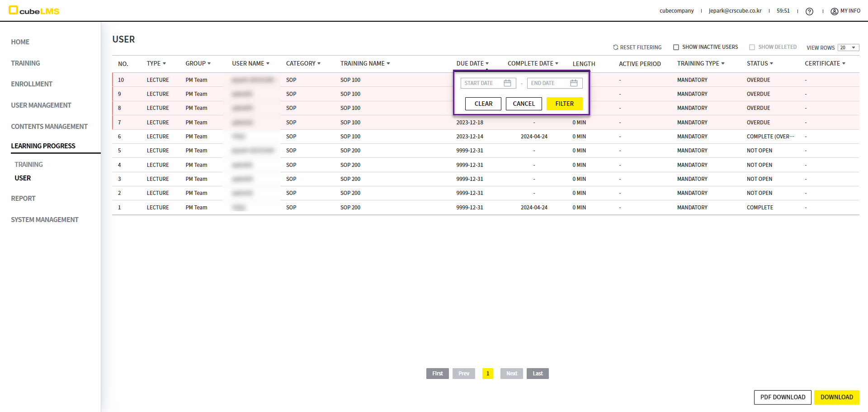The image size is (868, 412).
Task: Click the PDF DOWNLOAD button
Action: click(x=783, y=397)
